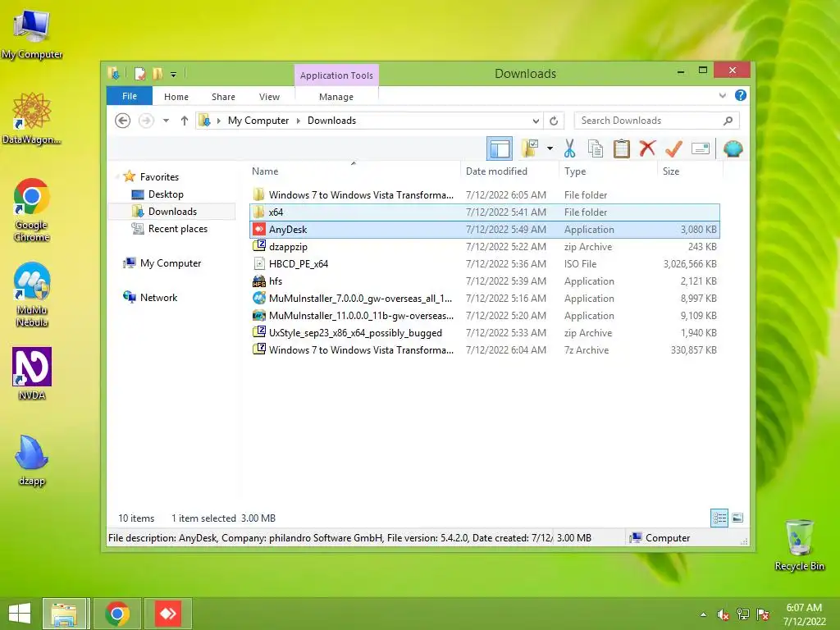Open dropdown arrow beside new folder icon
Viewport: 840px width, 630px height.
550,148
